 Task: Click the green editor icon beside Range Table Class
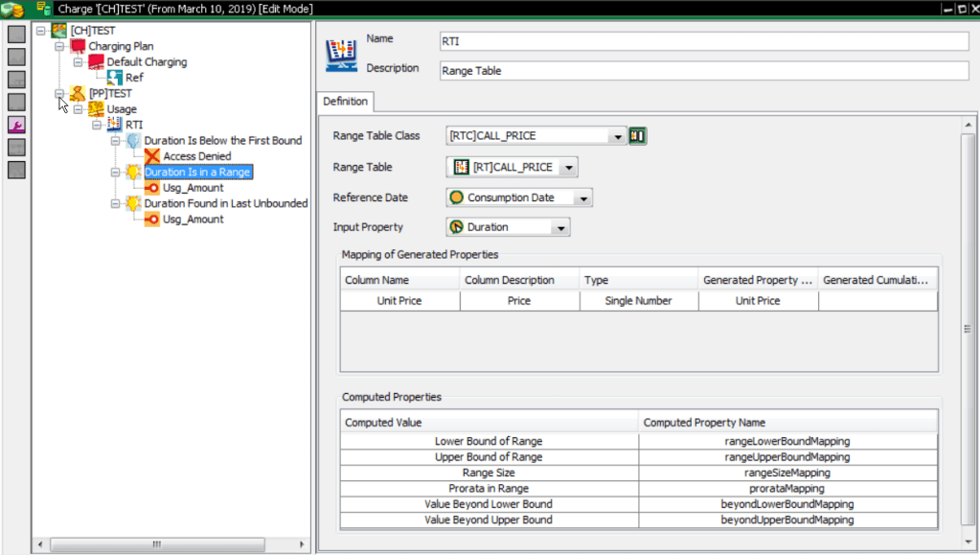(x=637, y=135)
